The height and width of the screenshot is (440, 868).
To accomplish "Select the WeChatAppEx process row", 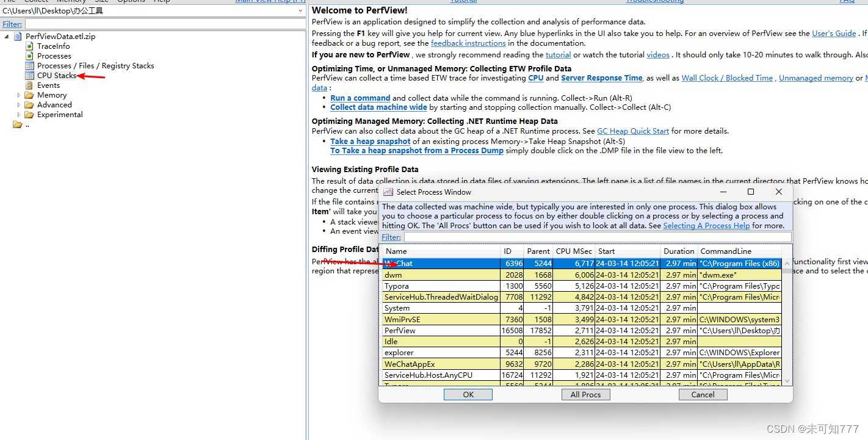I will [582, 364].
